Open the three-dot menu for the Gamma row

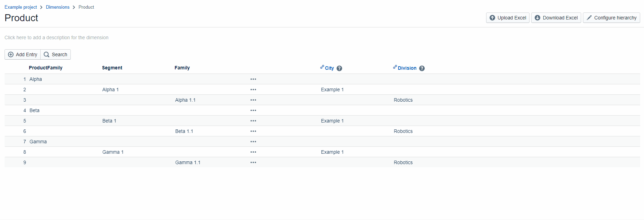click(253, 142)
